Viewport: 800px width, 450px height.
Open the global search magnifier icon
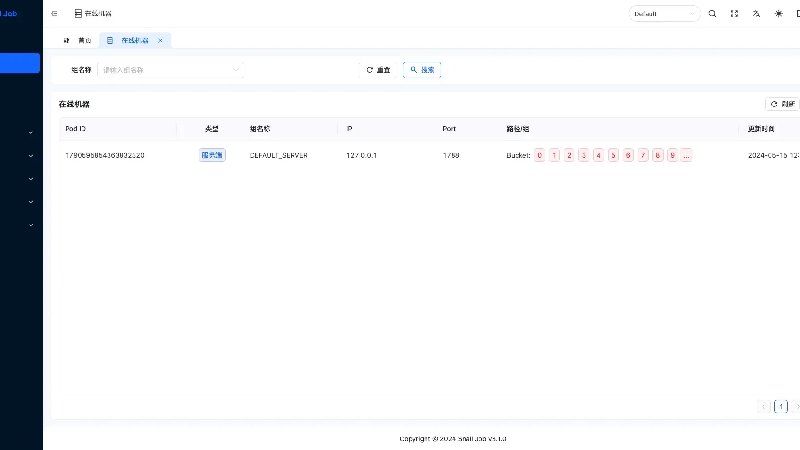tap(712, 14)
